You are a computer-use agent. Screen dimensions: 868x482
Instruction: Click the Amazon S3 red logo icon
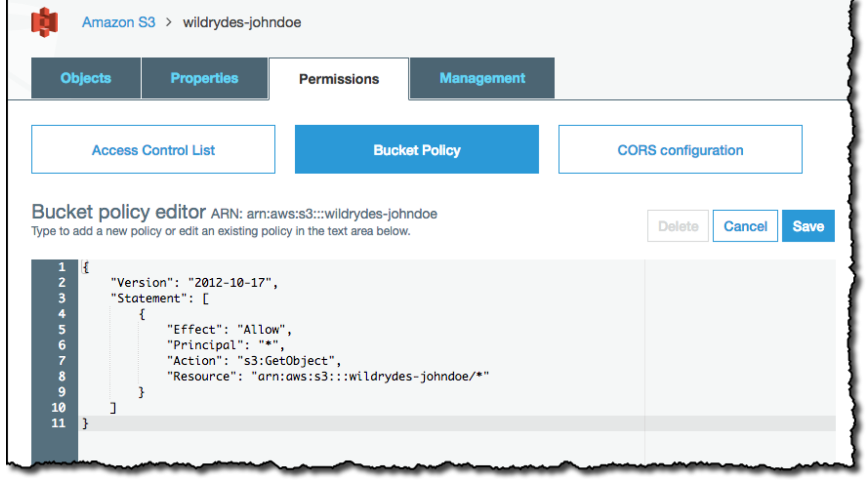(44, 22)
